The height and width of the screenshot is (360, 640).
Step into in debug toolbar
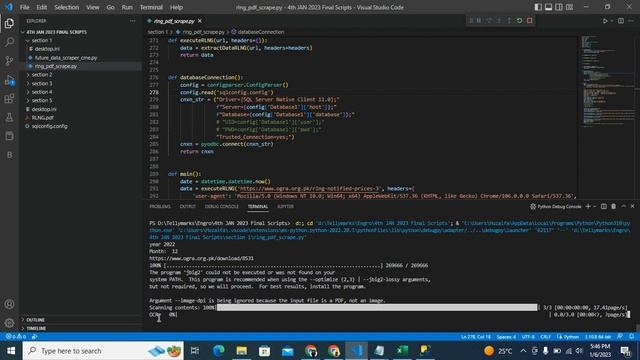[499, 20]
